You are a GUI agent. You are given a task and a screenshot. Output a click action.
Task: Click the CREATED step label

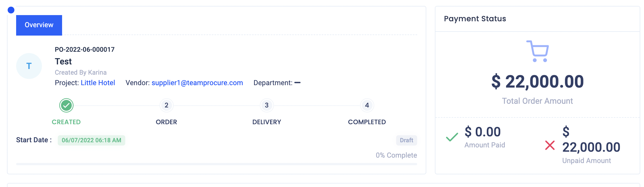click(66, 122)
